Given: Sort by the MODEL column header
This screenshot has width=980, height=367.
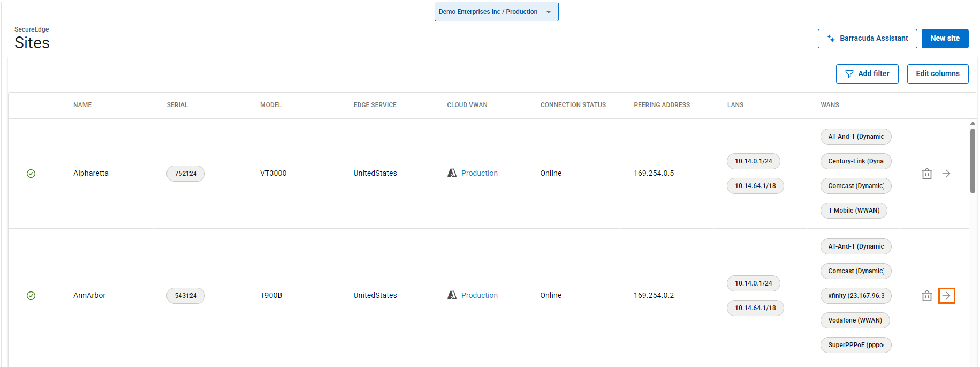Looking at the screenshot, I should 270,105.
